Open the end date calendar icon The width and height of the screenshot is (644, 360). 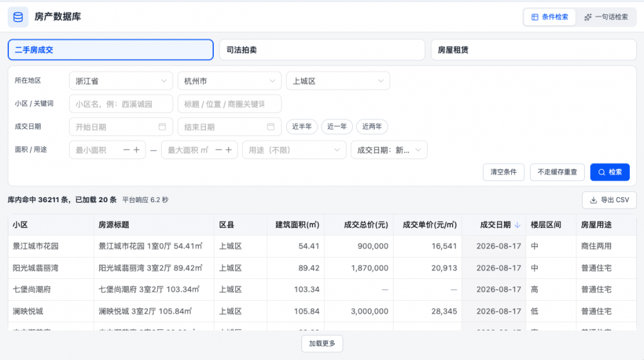click(270, 127)
